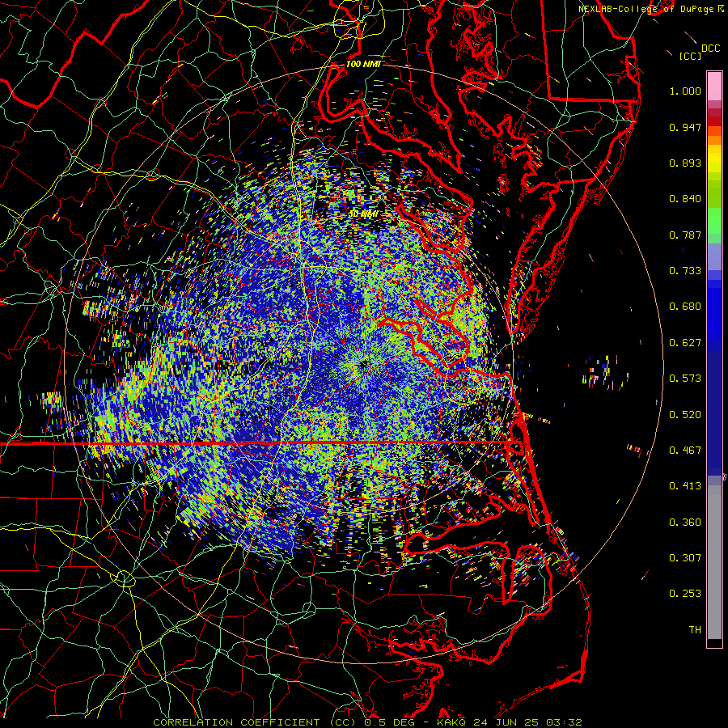The height and width of the screenshot is (728, 728).
Task: Click the 1.000 scale value
Action: click(685, 91)
